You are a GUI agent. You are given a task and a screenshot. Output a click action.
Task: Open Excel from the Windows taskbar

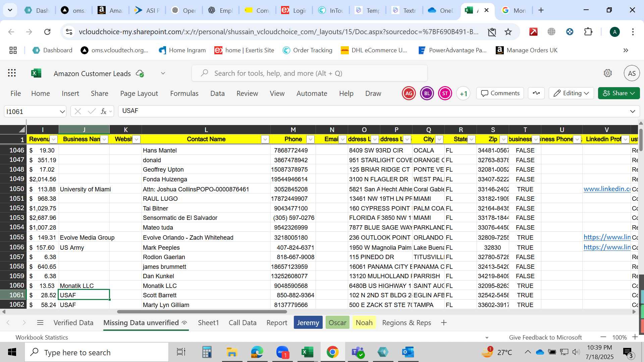pos(307,352)
